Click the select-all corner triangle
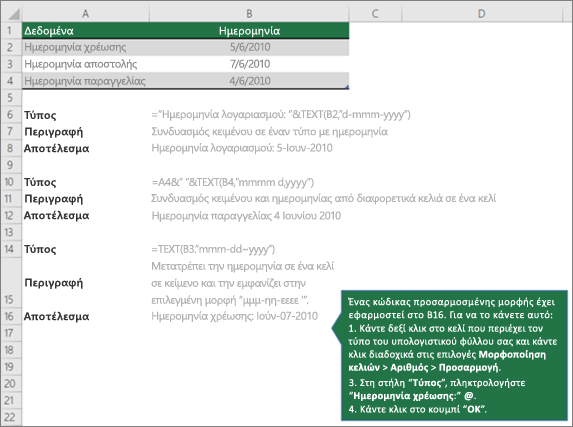 [13, 14]
